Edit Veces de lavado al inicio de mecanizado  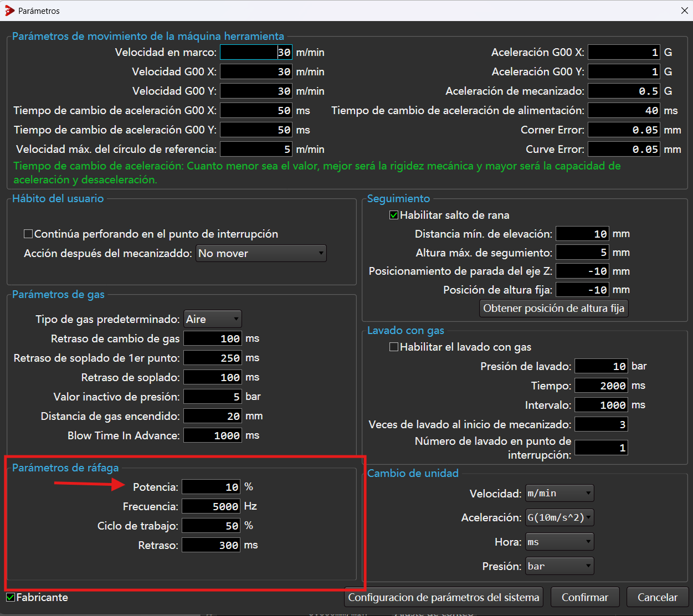(x=602, y=424)
